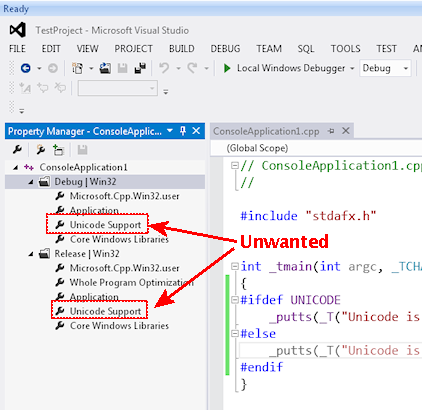Click the Undo toolbar icon
The width and height of the screenshot is (422, 410).
point(164,68)
